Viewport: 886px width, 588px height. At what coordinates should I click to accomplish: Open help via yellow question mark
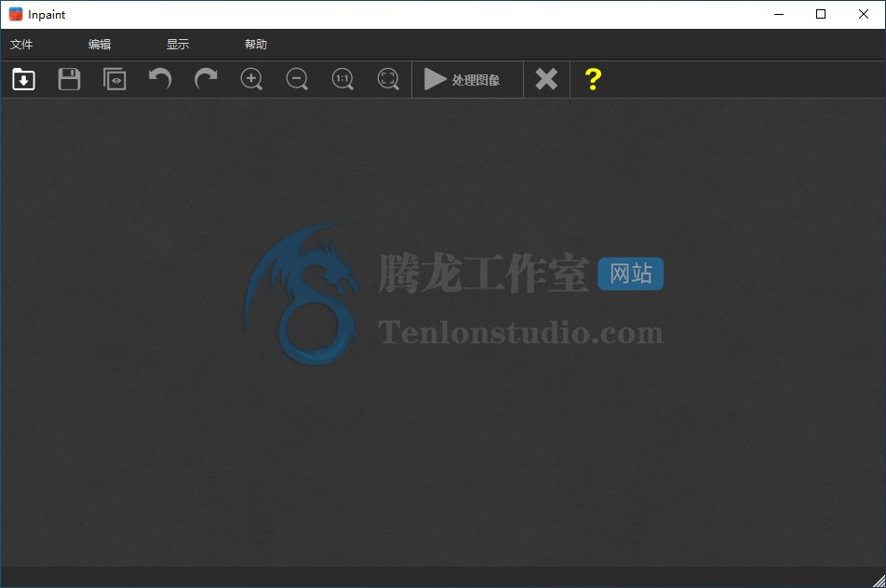point(593,79)
